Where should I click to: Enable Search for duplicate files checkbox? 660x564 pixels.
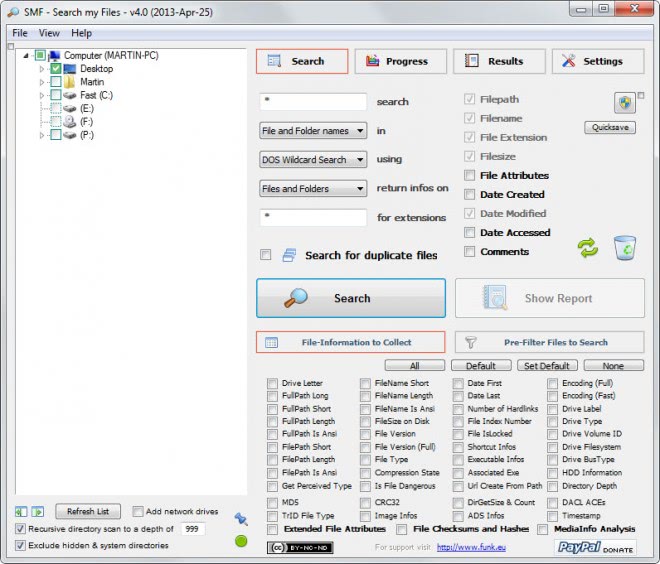click(266, 255)
